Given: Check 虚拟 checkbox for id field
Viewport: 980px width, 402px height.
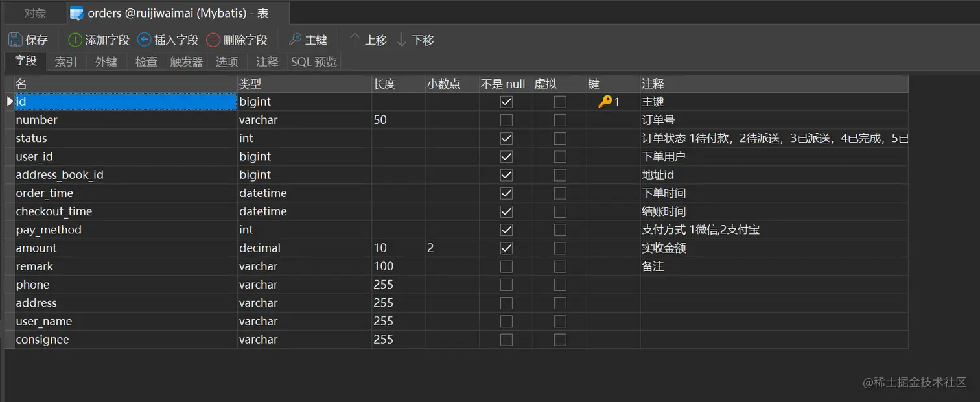Looking at the screenshot, I should 560,102.
